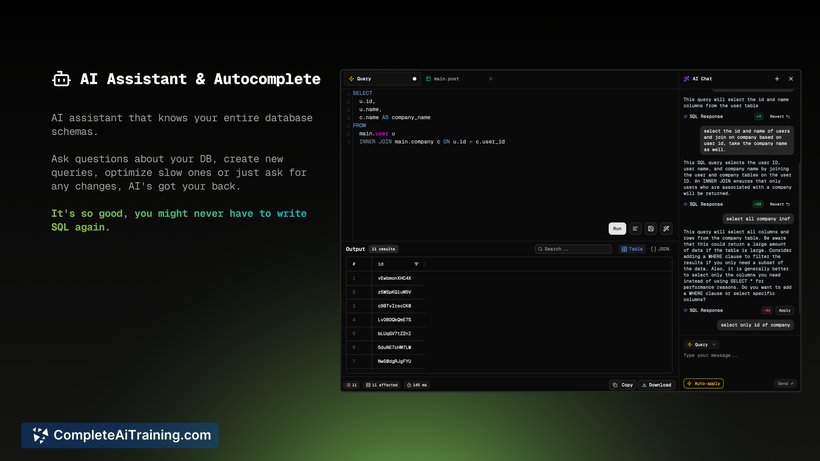
Task: Click the Run query button
Action: (x=617, y=228)
